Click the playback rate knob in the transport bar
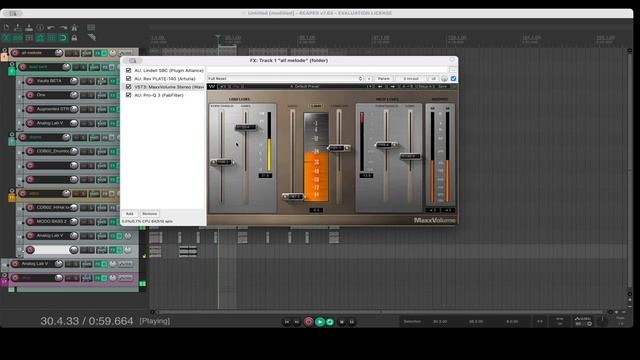 602,321
